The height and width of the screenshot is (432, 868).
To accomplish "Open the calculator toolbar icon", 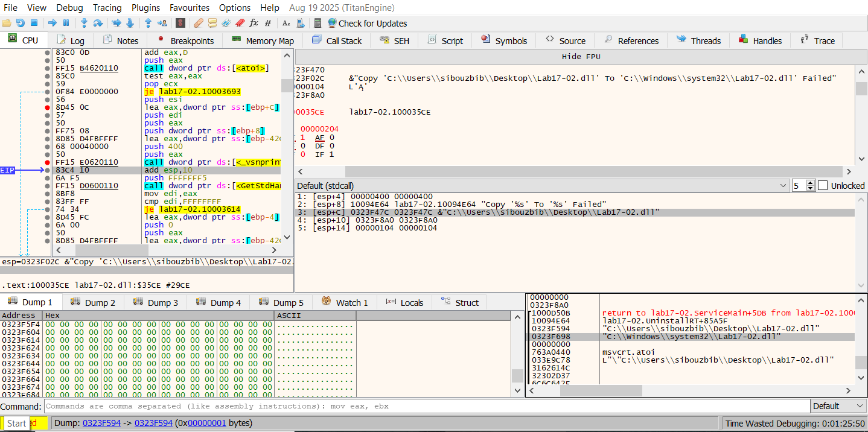I will coord(318,23).
